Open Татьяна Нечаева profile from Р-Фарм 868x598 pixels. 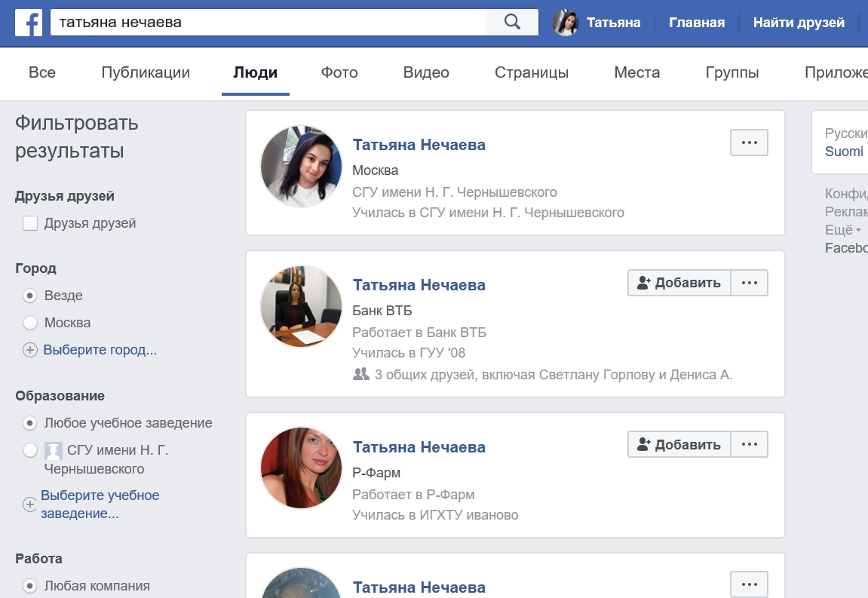[x=419, y=447]
